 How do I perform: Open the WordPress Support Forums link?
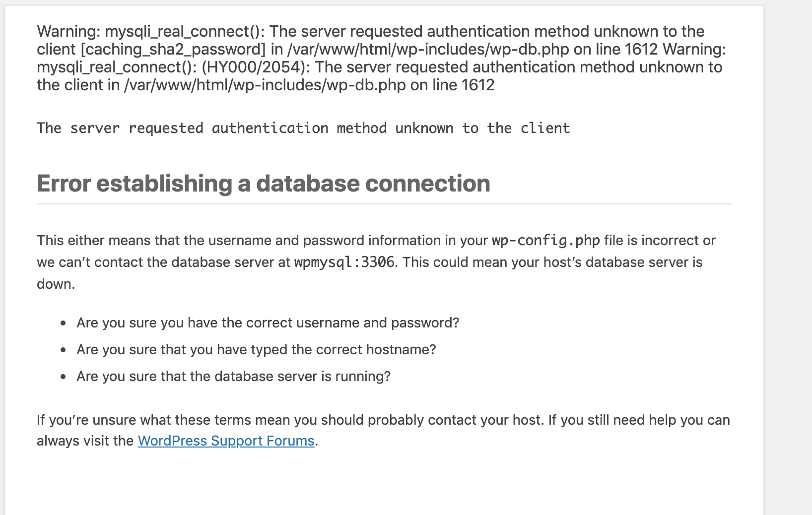pyautogui.click(x=226, y=441)
